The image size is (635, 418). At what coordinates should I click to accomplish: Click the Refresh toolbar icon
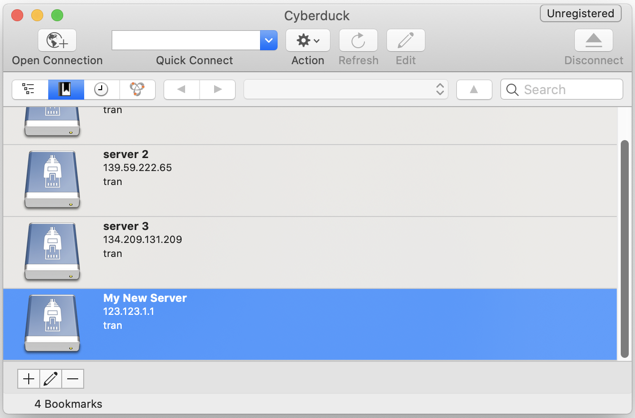click(x=358, y=40)
